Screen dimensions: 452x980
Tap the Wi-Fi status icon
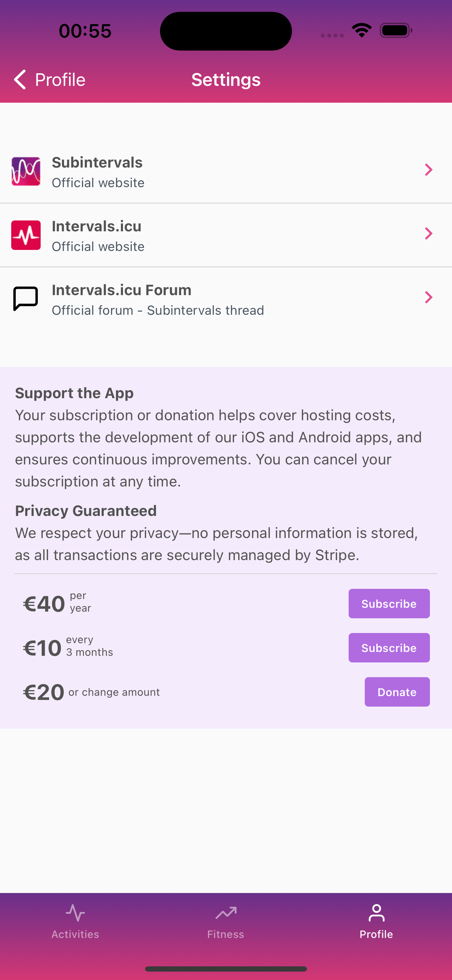362,30
